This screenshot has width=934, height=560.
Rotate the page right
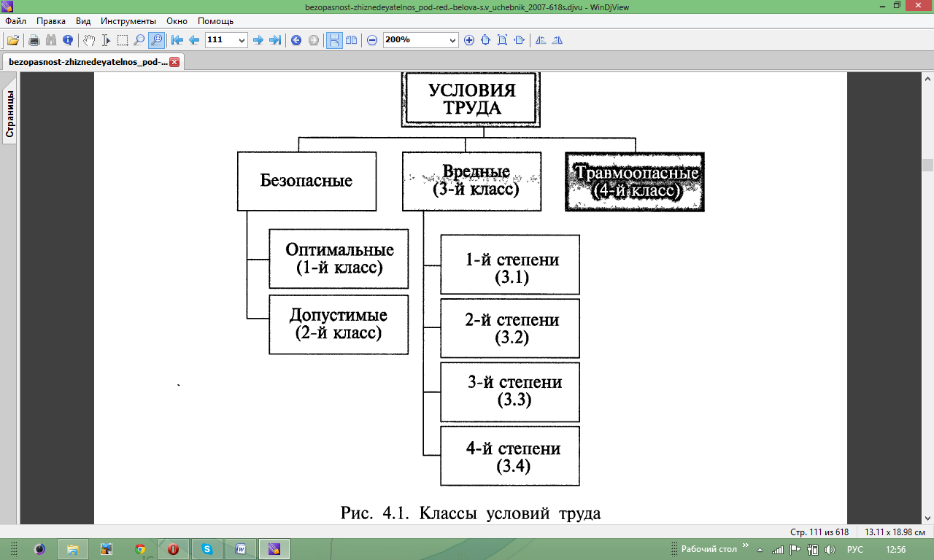tap(557, 40)
